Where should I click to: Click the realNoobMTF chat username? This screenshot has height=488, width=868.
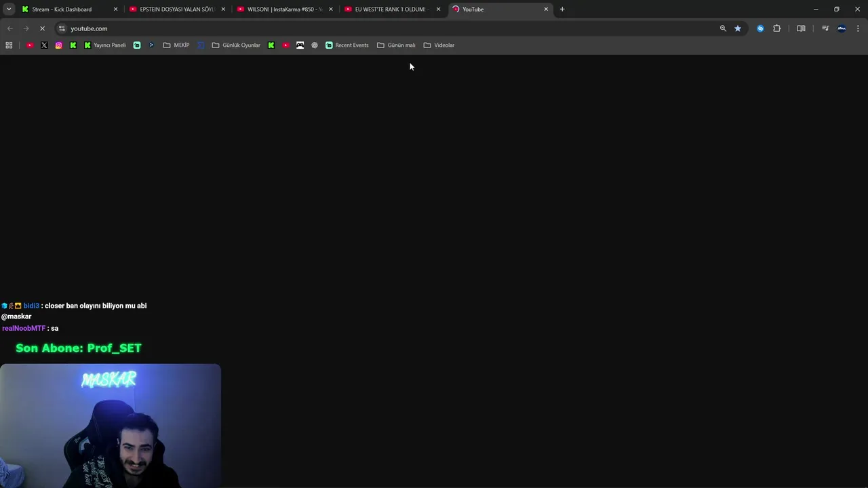24,328
